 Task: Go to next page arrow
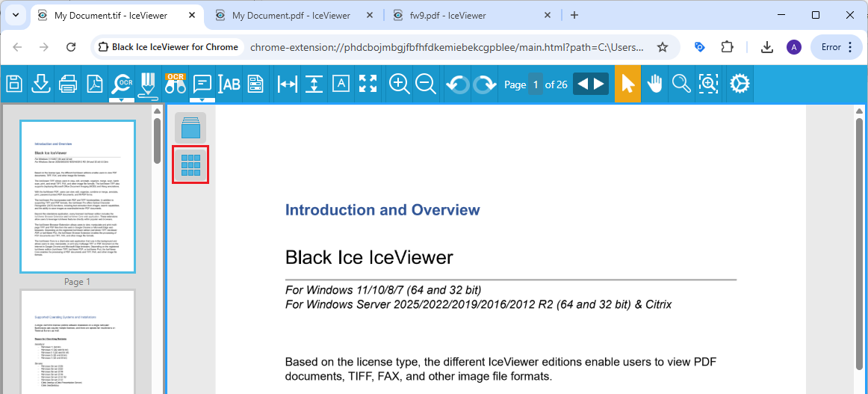(600, 84)
